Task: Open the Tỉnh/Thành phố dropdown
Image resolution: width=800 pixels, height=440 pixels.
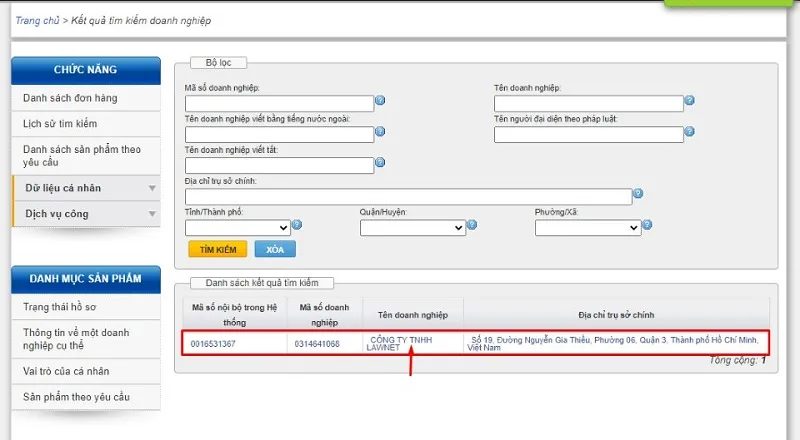Action: point(238,228)
